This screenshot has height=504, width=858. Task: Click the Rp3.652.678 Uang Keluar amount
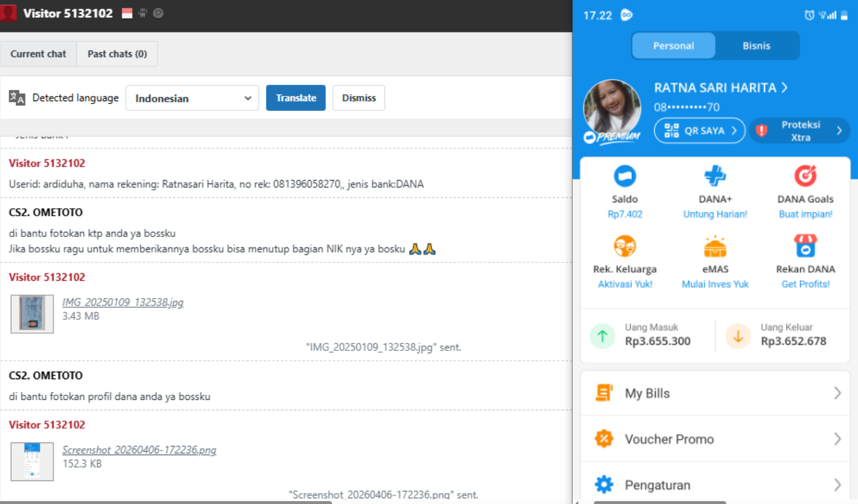[x=794, y=341]
